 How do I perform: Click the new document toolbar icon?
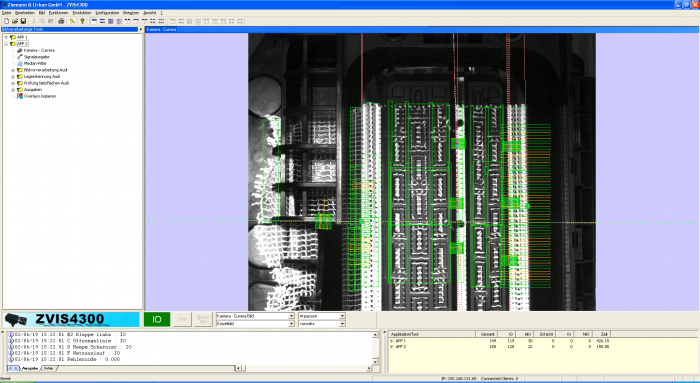7,21
